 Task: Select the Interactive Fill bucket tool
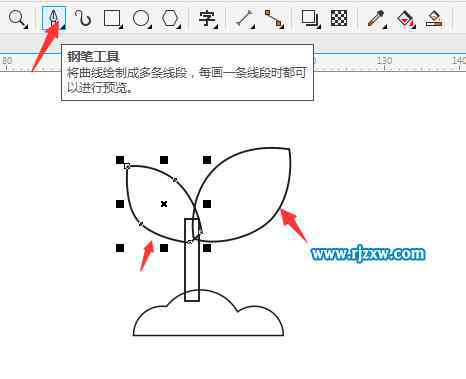point(406,19)
